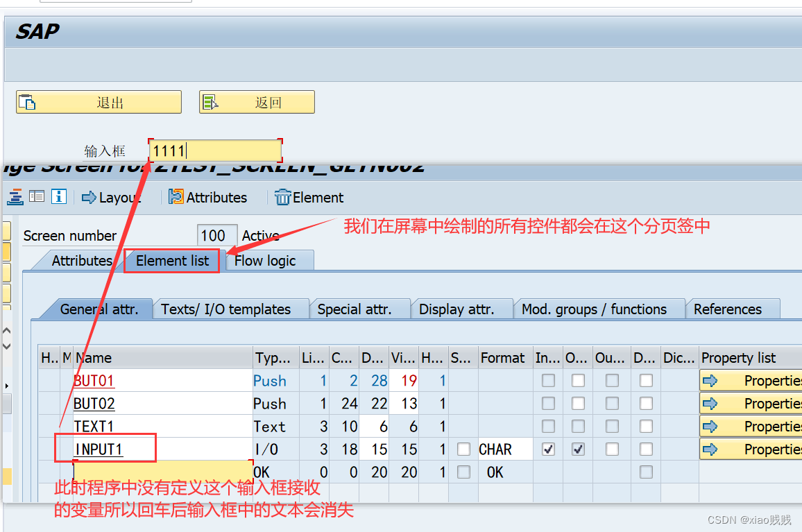
Task: Click the input field containing 1111
Action: [x=214, y=150]
